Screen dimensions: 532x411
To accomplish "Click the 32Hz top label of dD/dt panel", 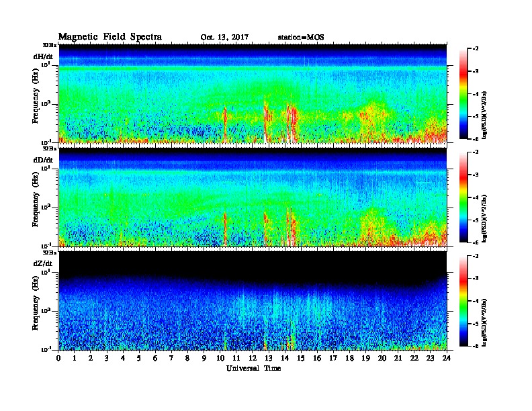I will [x=49, y=148].
